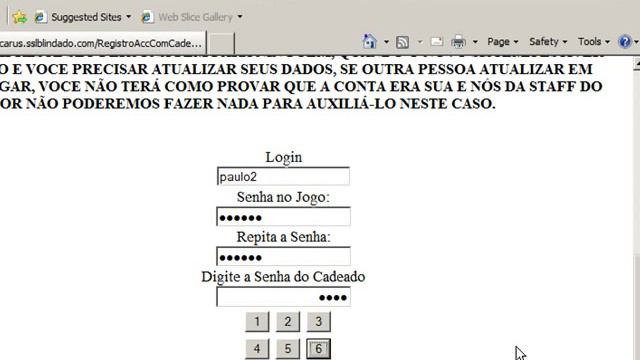Click keypad button 4
640x360 pixels.
coord(257,349)
